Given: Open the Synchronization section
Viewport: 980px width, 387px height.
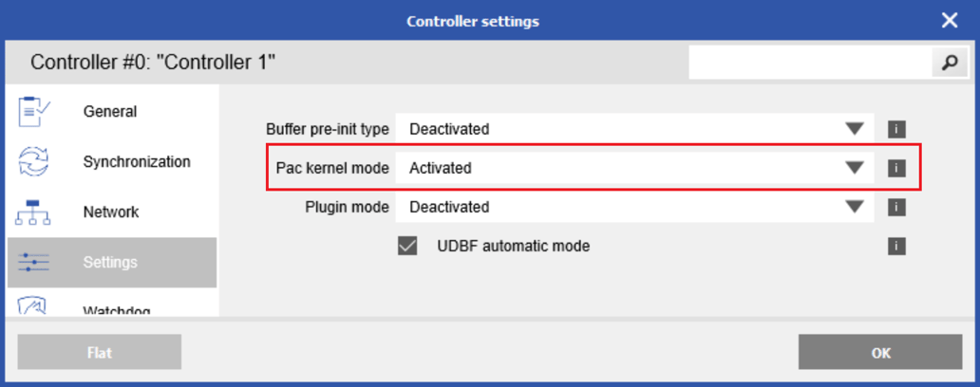Looking at the screenshot, I should coord(137,162).
